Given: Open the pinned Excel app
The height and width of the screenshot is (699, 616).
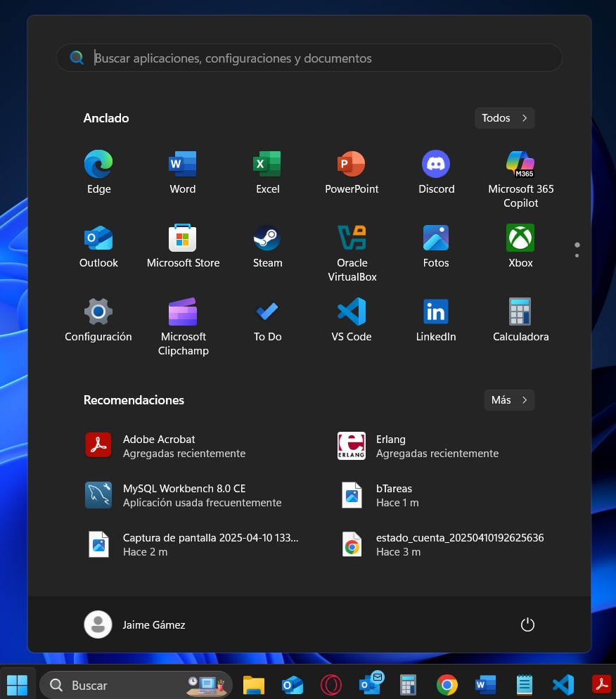Looking at the screenshot, I should (x=267, y=172).
